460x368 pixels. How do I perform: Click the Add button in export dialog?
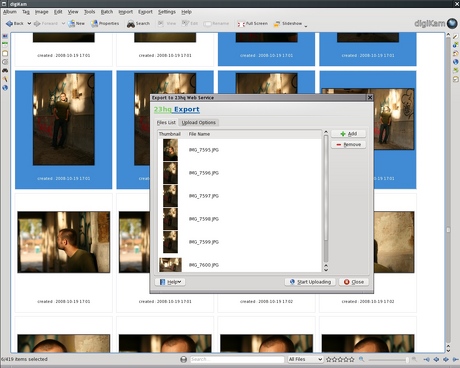click(349, 134)
